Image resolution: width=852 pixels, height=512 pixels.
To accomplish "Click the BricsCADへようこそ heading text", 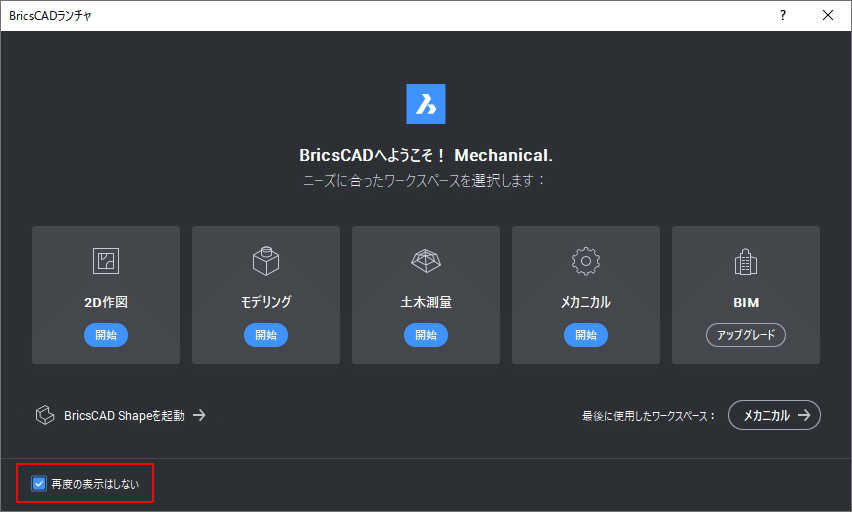I will 426,155.
